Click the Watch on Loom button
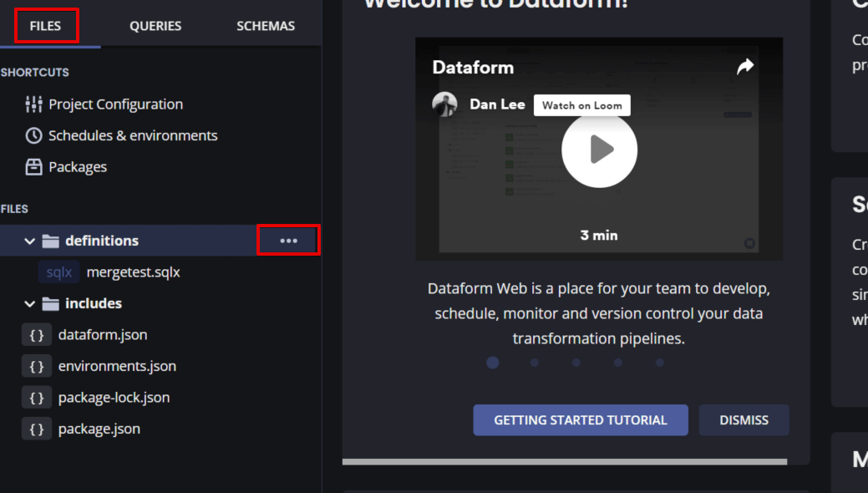Screen dimensions: 868x493 pyautogui.click(x=581, y=105)
